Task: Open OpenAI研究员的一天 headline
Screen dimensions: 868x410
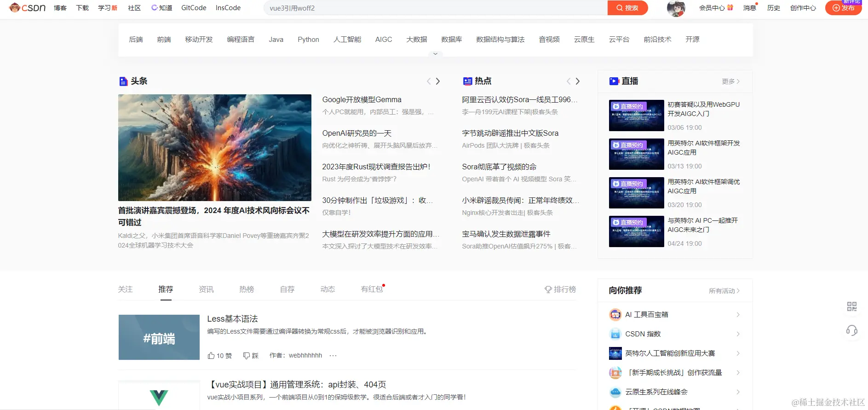Action: (x=356, y=133)
